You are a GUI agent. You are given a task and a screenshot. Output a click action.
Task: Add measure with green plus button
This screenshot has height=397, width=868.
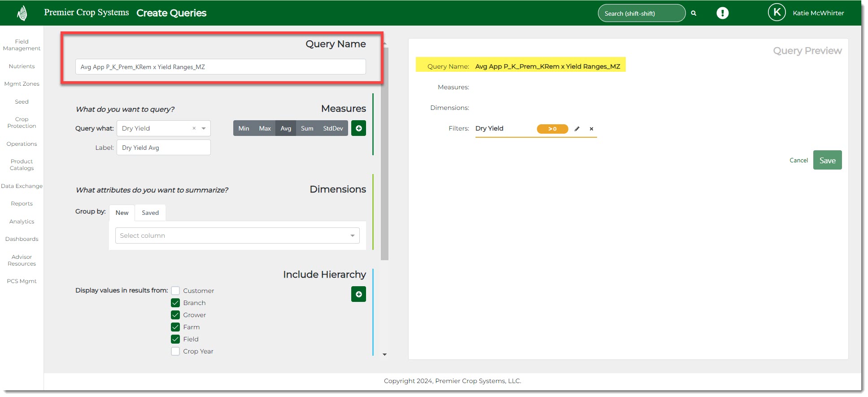point(358,128)
